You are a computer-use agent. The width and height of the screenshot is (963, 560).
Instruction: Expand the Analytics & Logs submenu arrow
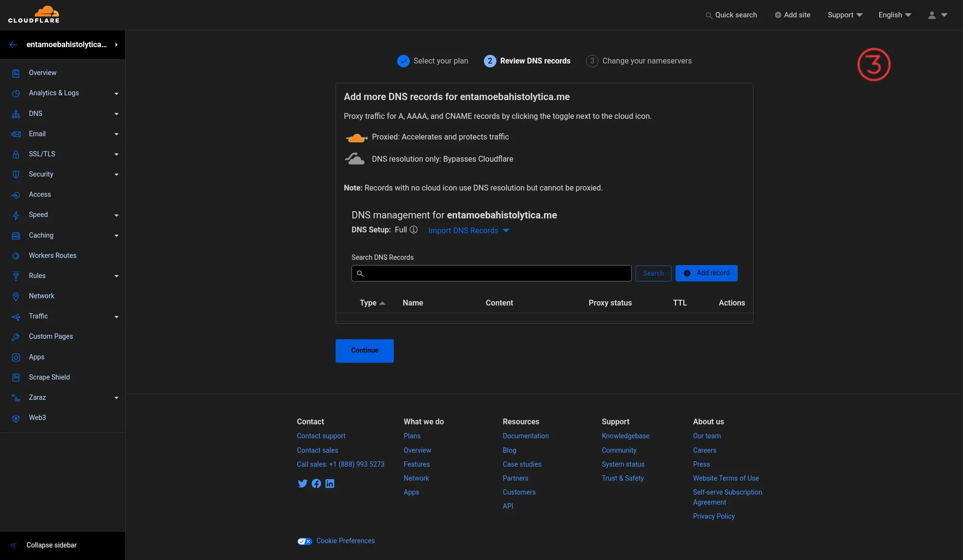point(117,93)
